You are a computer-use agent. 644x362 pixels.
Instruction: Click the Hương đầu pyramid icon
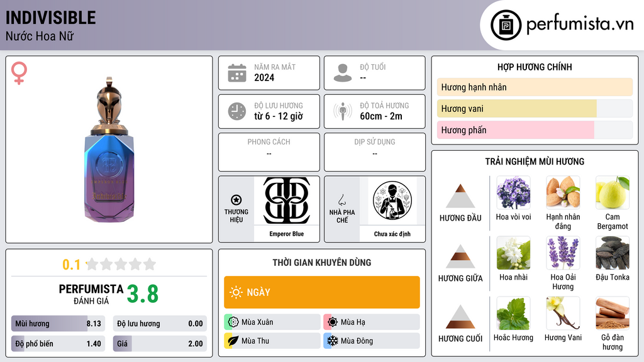[460, 196]
